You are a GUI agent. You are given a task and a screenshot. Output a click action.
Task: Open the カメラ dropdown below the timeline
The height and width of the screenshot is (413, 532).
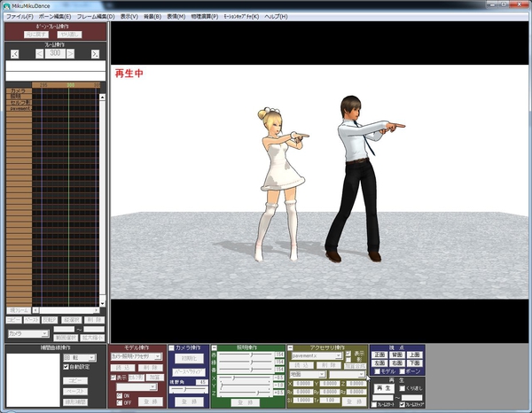pyautogui.click(x=28, y=333)
